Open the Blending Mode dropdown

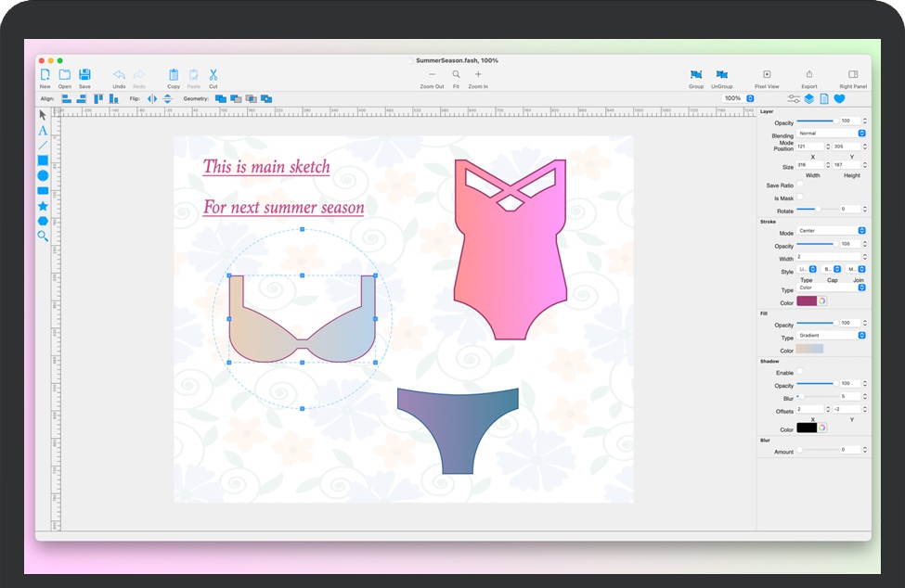click(x=831, y=134)
